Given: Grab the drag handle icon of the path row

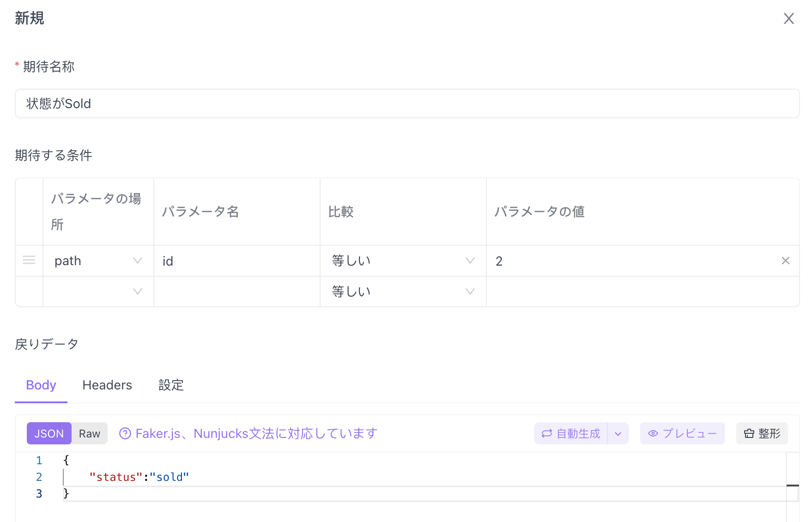Looking at the screenshot, I should coord(29,261).
